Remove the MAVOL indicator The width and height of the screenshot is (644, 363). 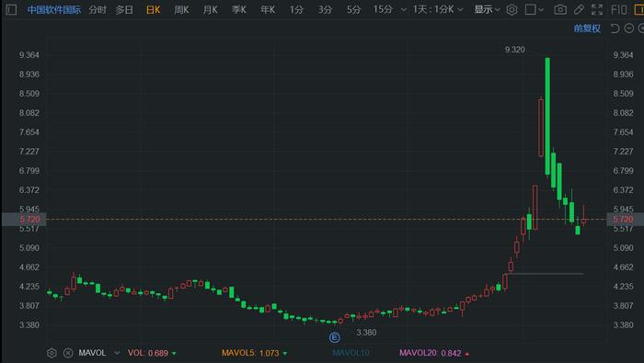pos(68,353)
